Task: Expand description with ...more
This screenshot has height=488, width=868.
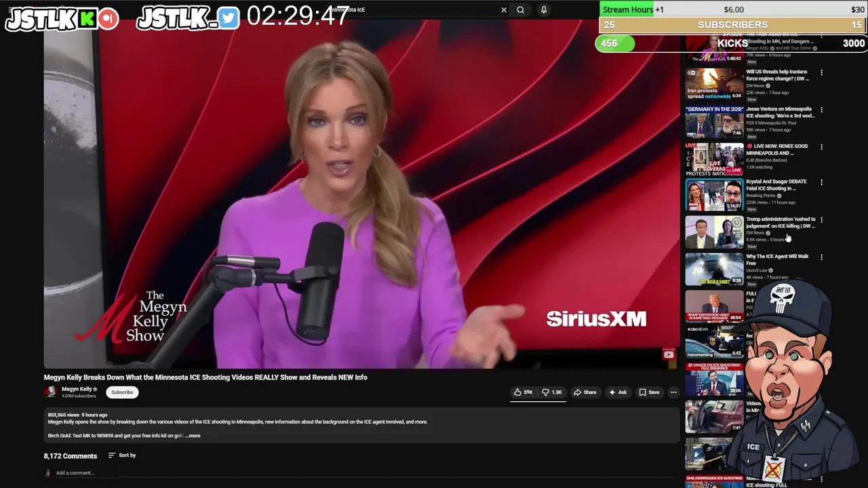Action: coord(193,436)
